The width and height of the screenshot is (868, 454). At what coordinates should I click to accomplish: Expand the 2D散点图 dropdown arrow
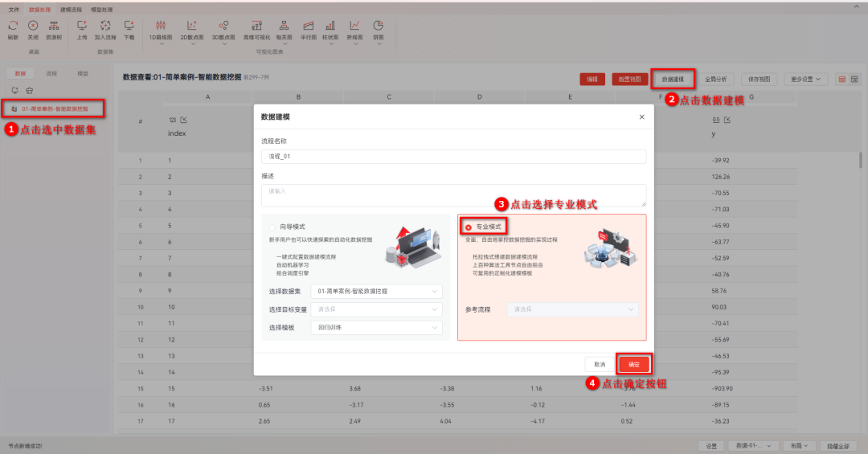[x=193, y=43]
